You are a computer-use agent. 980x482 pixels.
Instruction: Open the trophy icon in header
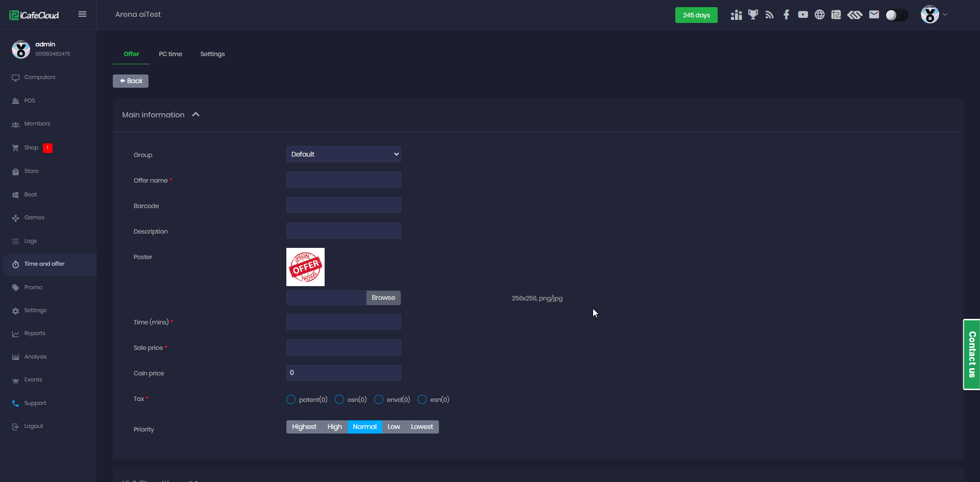tap(753, 15)
